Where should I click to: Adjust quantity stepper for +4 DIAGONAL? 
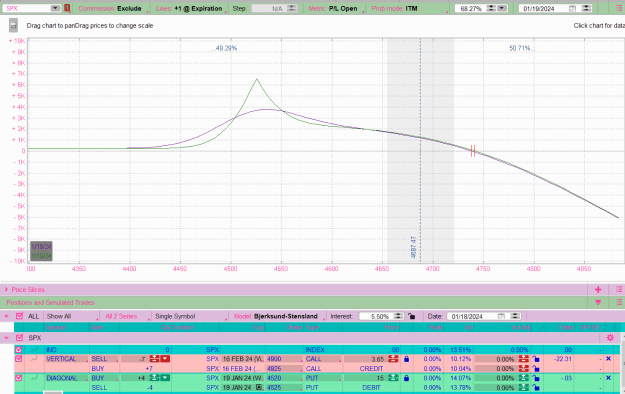[x=154, y=378]
